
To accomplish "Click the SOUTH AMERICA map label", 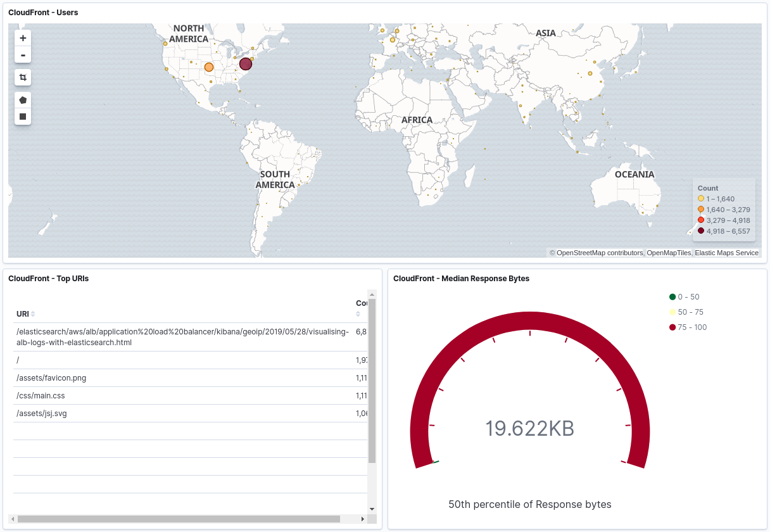I will [x=275, y=179].
